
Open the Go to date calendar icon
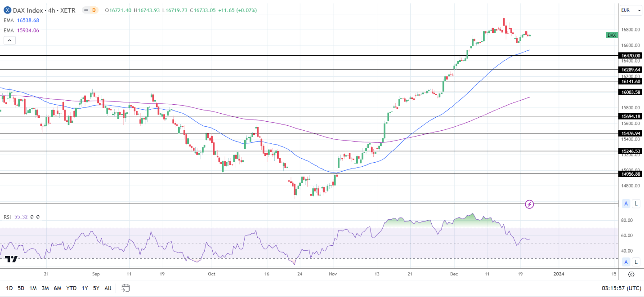point(125,288)
